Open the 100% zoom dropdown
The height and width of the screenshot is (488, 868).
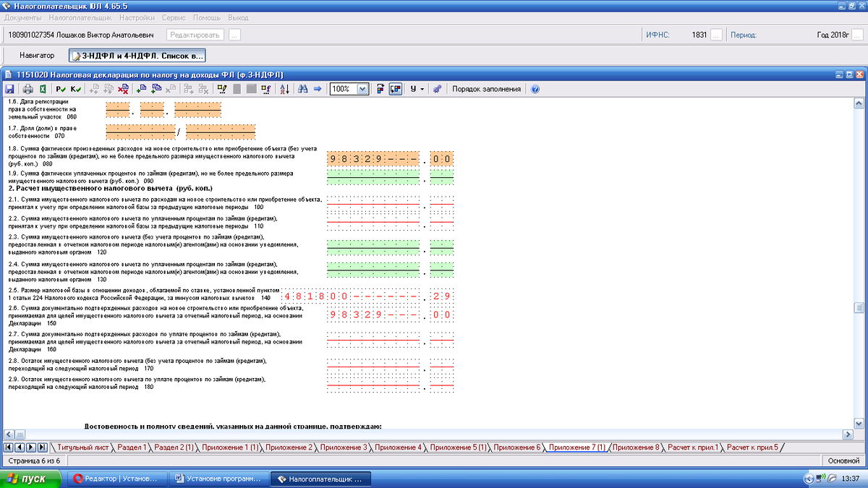[362, 89]
